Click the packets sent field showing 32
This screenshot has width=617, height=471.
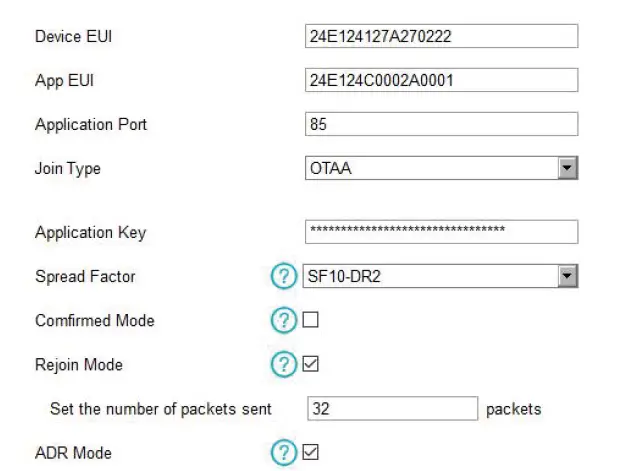(391, 409)
